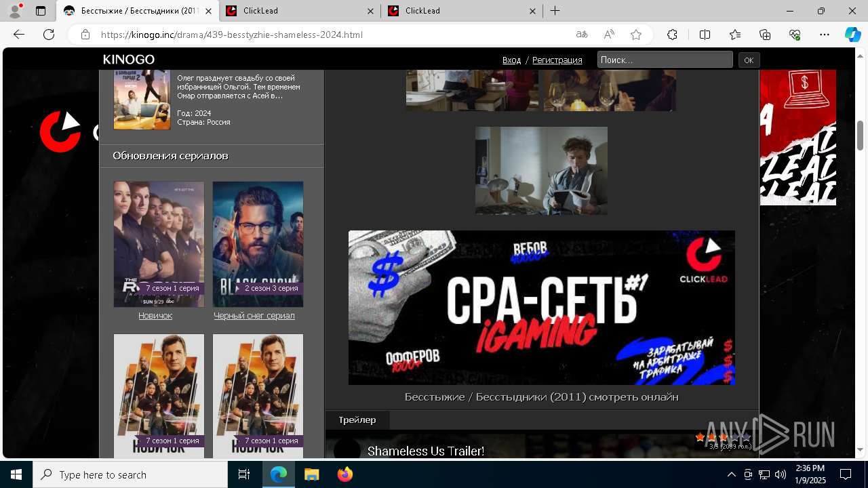868x488 pixels.
Task: Open the Регистрация link
Action: (x=557, y=60)
